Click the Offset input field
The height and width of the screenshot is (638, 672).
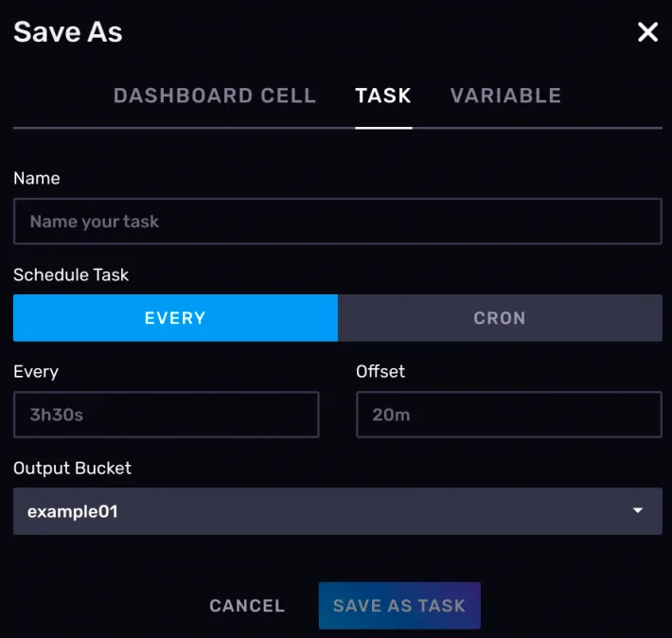(508, 415)
